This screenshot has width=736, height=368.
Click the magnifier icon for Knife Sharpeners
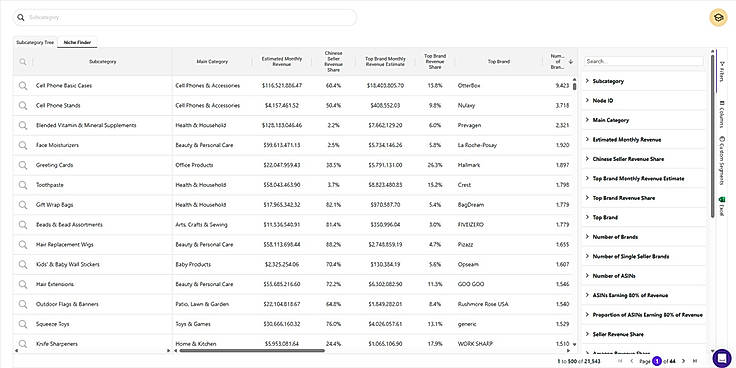[23, 344]
